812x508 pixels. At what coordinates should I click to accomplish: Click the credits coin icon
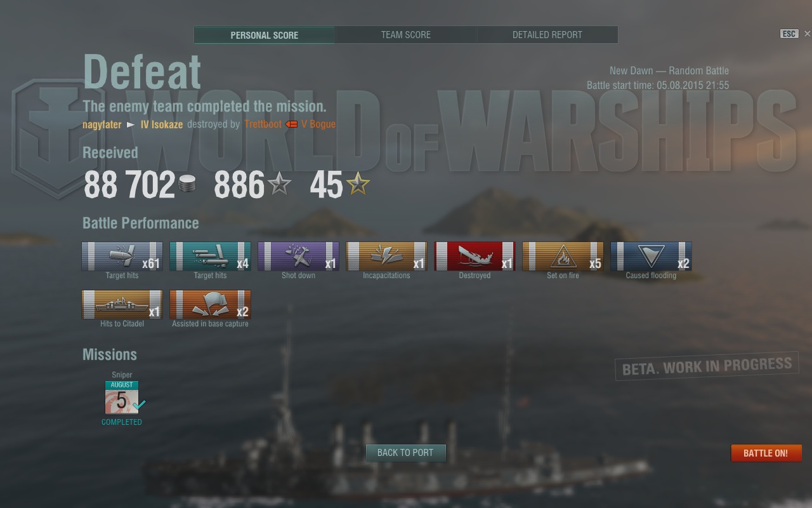[187, 184]
